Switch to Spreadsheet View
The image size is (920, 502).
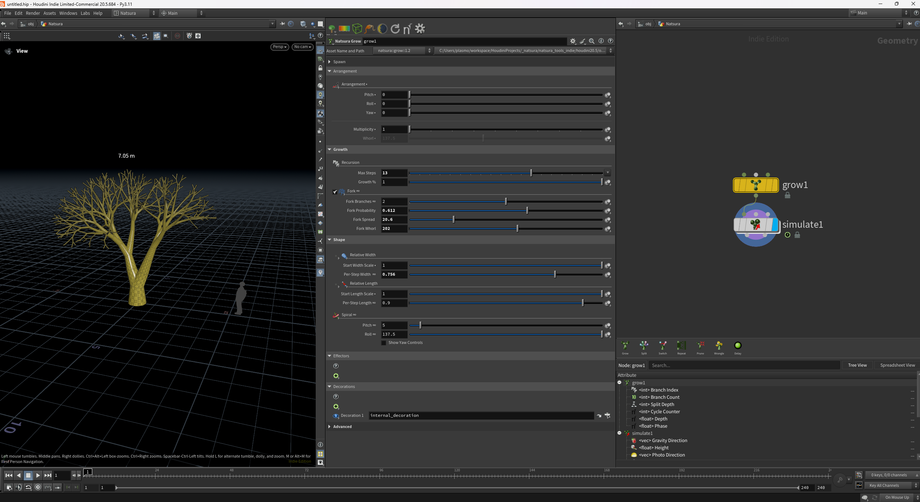pos(897,365)
